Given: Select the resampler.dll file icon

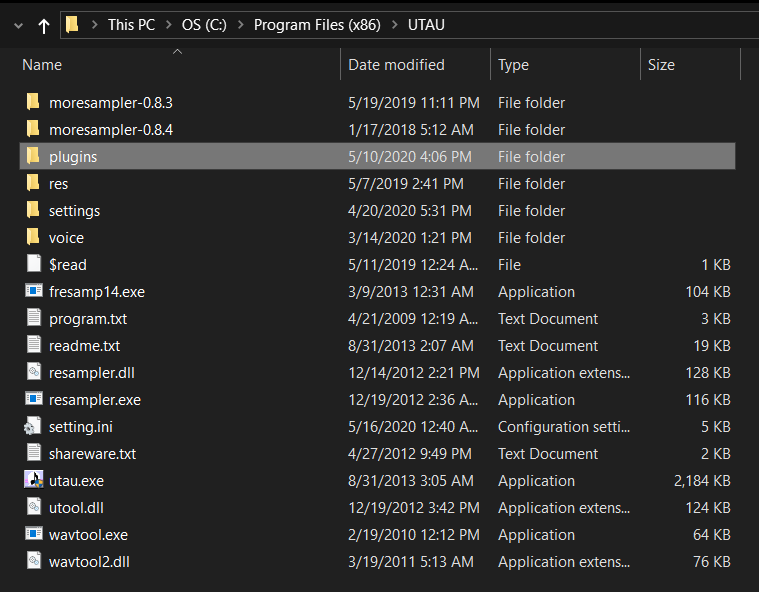Looking at the screenshot, I should [x=33, y=372].
